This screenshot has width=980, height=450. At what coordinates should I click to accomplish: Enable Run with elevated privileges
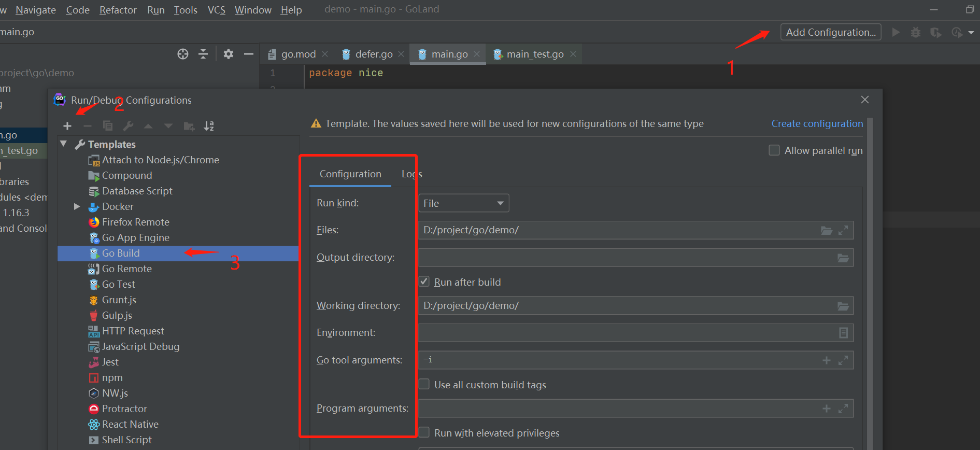click(424, 432)
